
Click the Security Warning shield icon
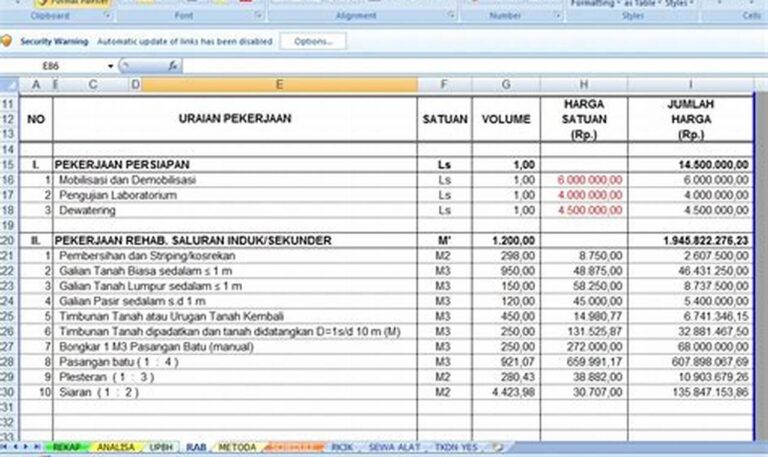pos(6,41)
